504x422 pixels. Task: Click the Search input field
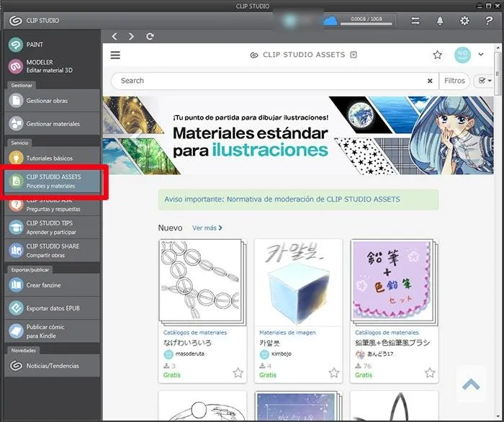coord(270,81)
